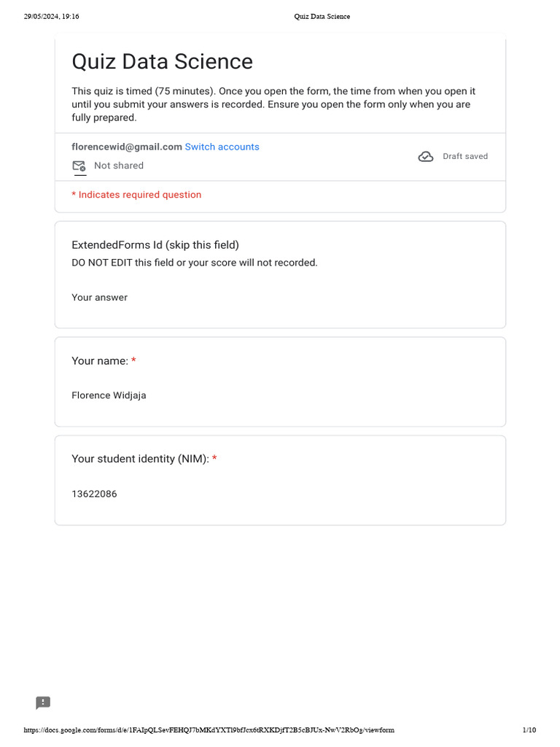Click the 'DO NOT EDIT this field' warning text
The image size is (560, 747).
coord(195,263)
